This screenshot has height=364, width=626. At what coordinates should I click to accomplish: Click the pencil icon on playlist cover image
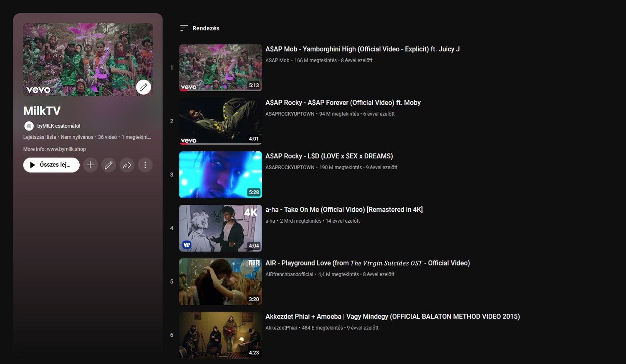tap(144, 87)
